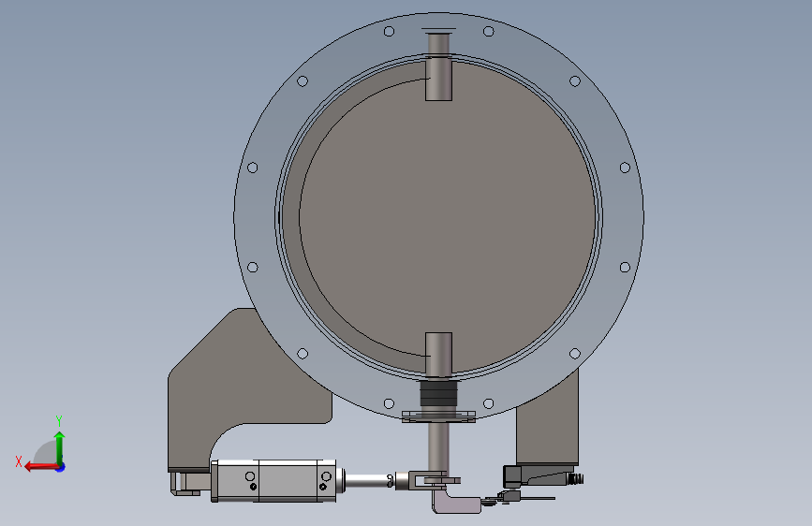Select the pneumatic cylinder body
The height and width of the screenshot is (526, 812).
(x=273, y=481)
